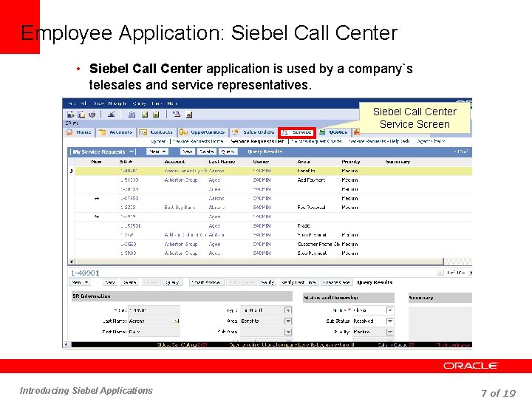This screenshot has height=399, width=532.
Task: Switch to the Quotes screen tab
Action: (334, 132)
